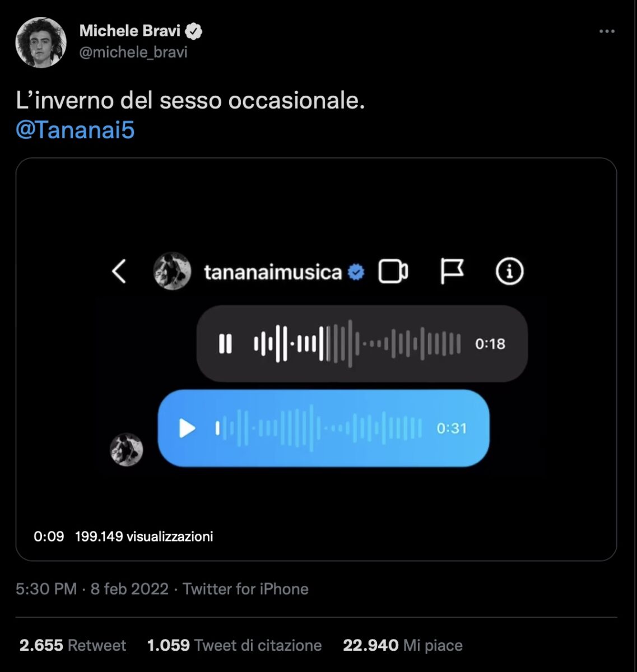637x672 pixels.
Task: Pause the 0:18 voice message
Action: (x=225, y=343)
